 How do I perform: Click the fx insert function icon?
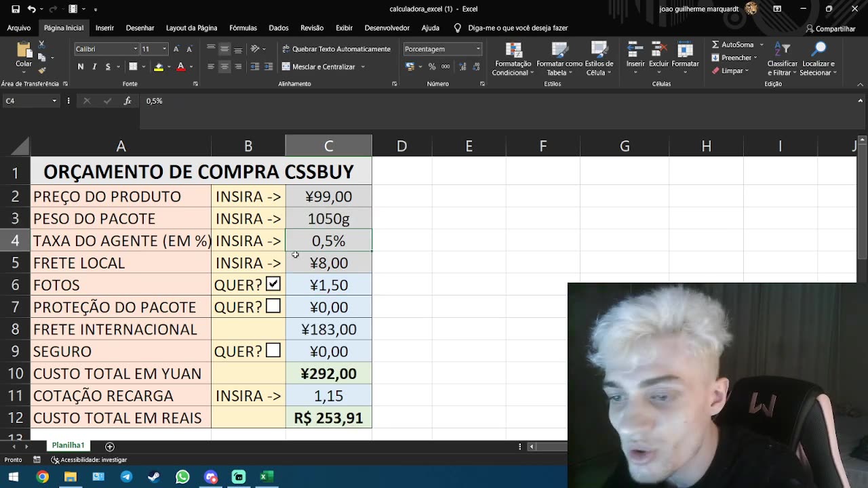point(127,101)
